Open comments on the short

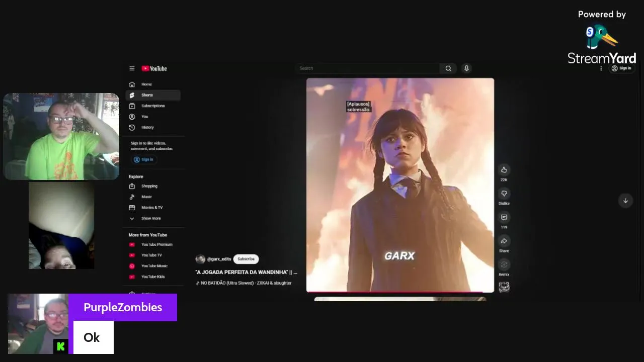click(504, 217)
